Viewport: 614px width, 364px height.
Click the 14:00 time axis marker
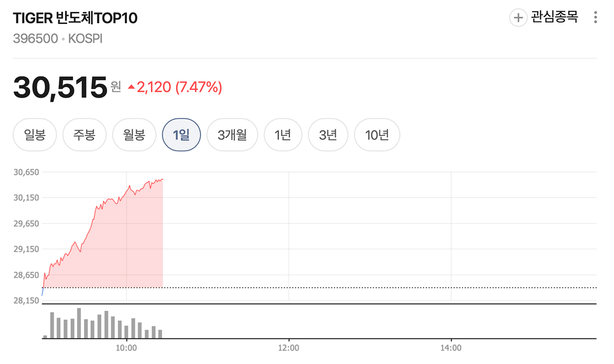coord(451,348)
